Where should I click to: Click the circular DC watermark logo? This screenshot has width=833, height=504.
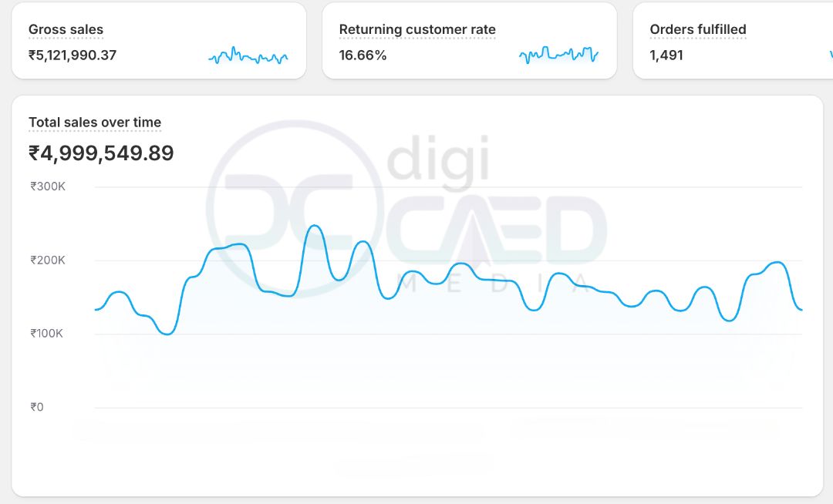(292, 208)
